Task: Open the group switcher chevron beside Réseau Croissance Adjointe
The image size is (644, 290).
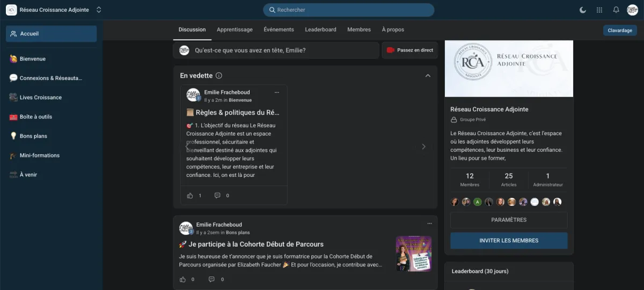Action: 99,10
